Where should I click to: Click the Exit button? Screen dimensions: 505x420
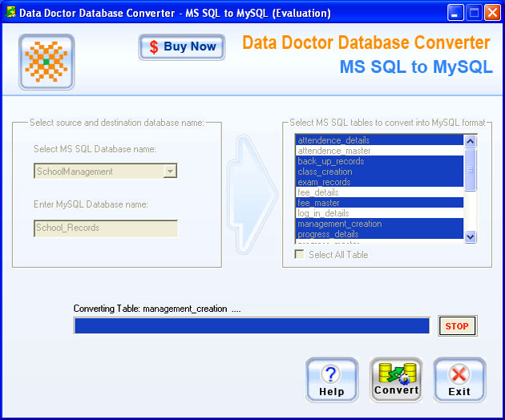(x=459, y=380)
